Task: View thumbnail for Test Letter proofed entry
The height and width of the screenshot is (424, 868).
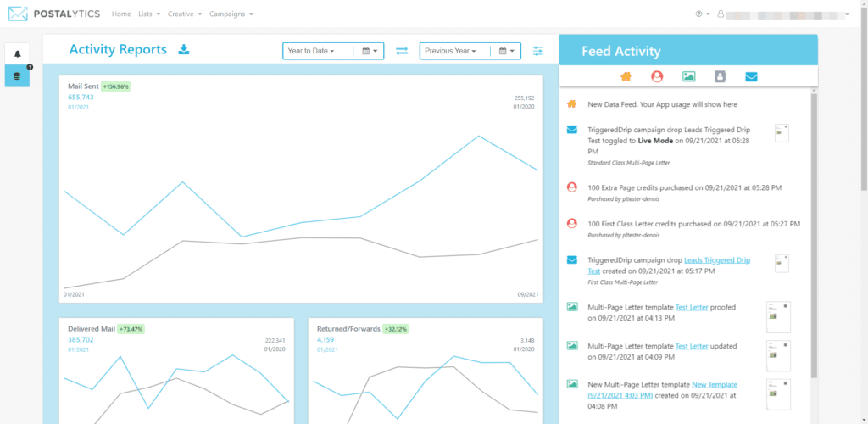Action: 778,317
